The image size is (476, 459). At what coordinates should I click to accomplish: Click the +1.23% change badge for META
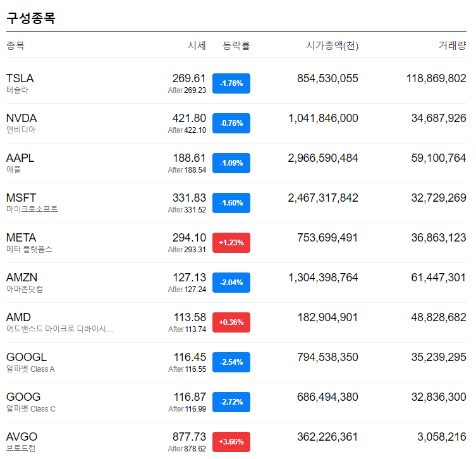(231, 243)
